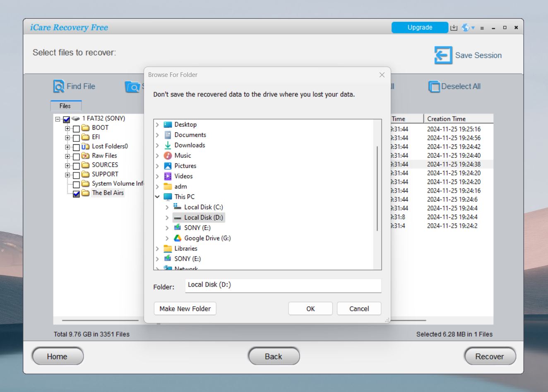Select the Local Disk (C:) drive icon
Viewport: 548px width, 392px height.
coord(178,207)
